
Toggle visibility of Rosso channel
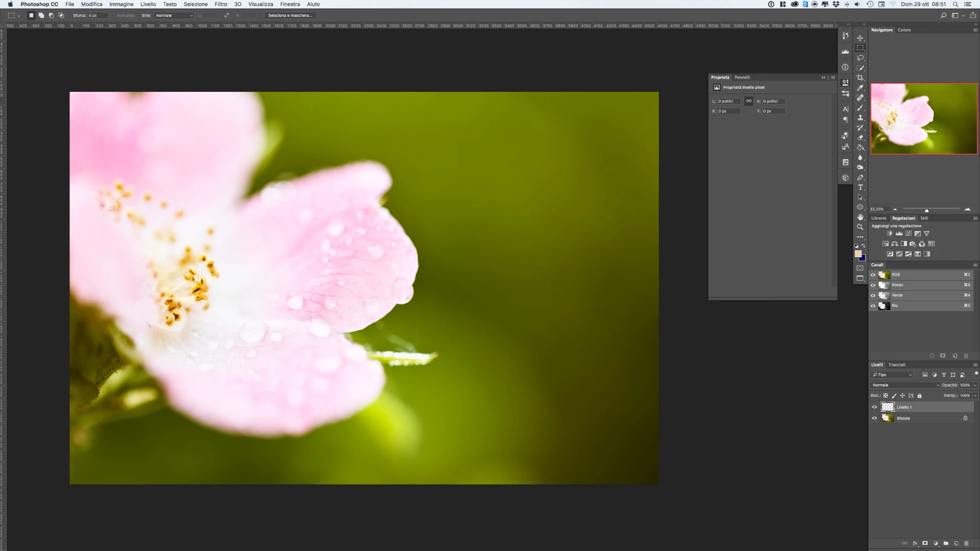point(873,285)
